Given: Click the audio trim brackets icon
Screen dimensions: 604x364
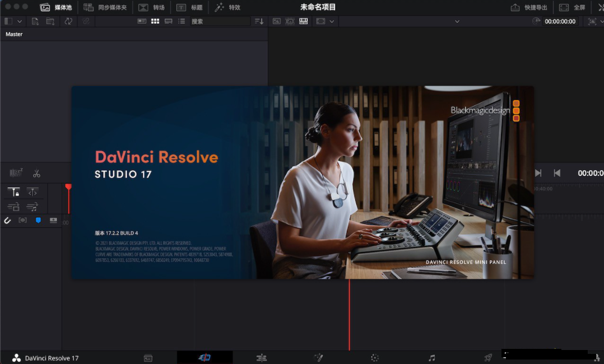Looking at the screenshot, I should click(23, 220).
